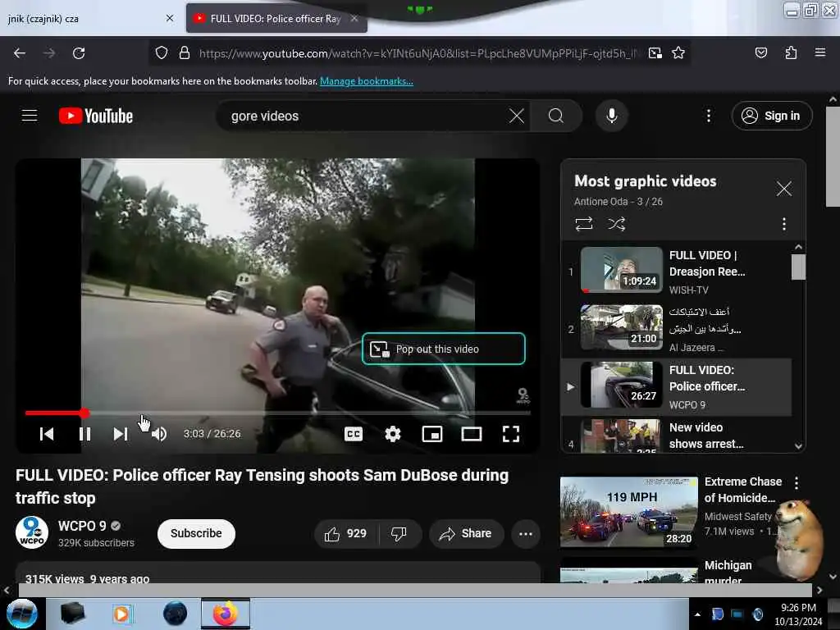Start voice search with the microphone
840x630 pixels.
(x=611, y=116)
